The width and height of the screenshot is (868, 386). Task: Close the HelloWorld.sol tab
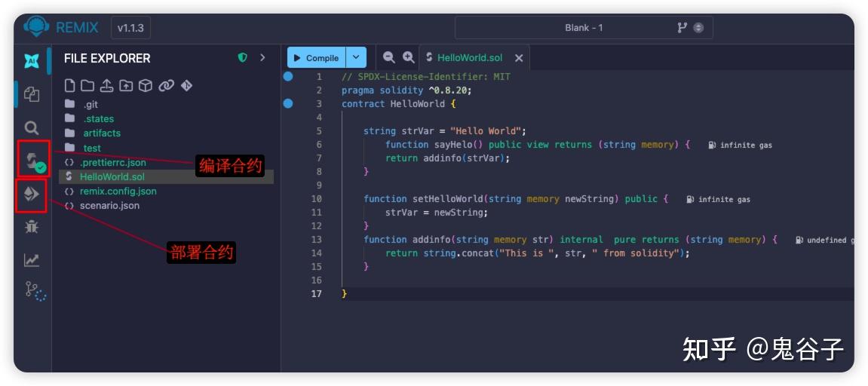click(x=519, y=57)
